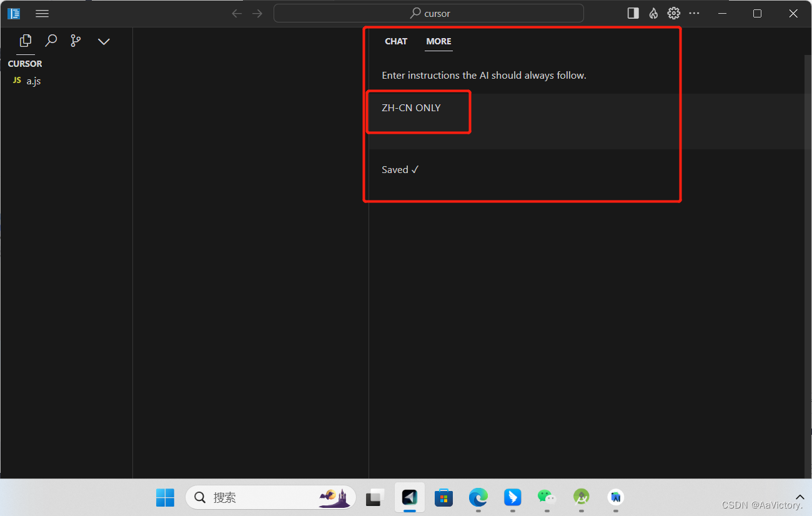This screenshot has width=812, height=516.
Task: Open the blue bird app on taskbar
Action: click(513, 497)
